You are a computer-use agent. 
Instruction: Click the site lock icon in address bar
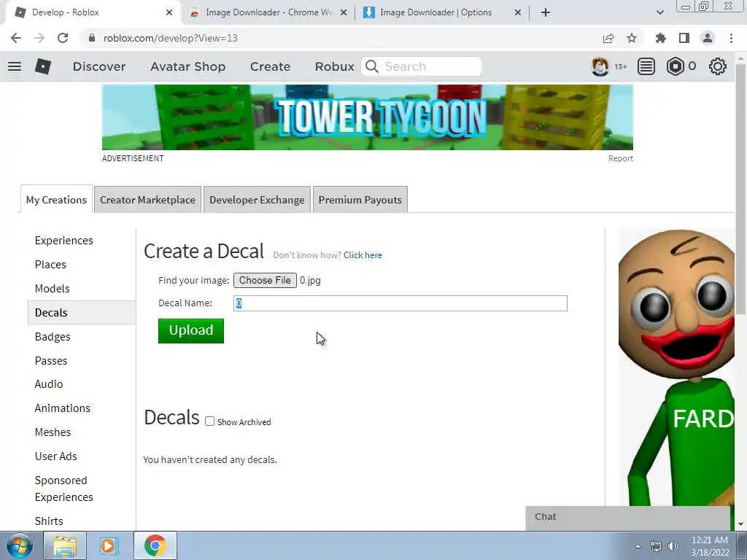92,38
